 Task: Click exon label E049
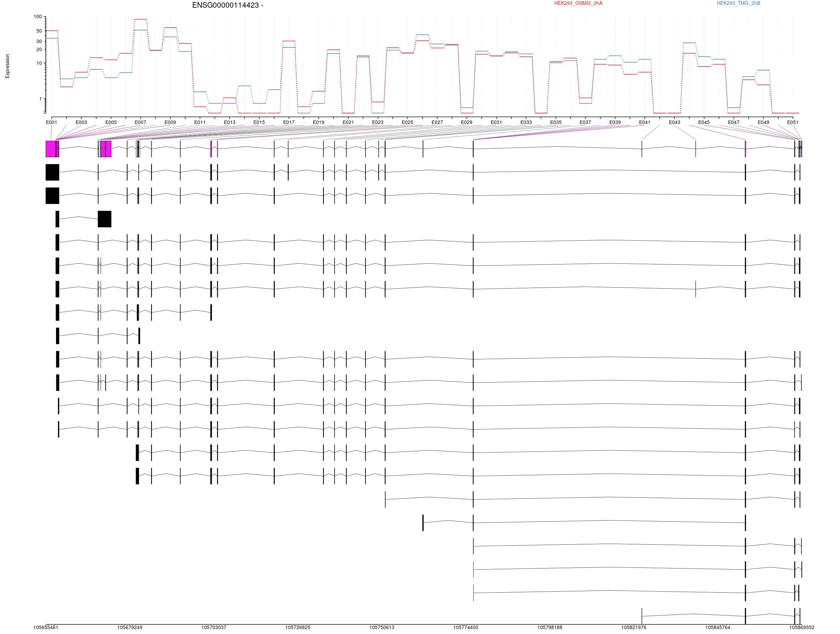click(763, 122)
